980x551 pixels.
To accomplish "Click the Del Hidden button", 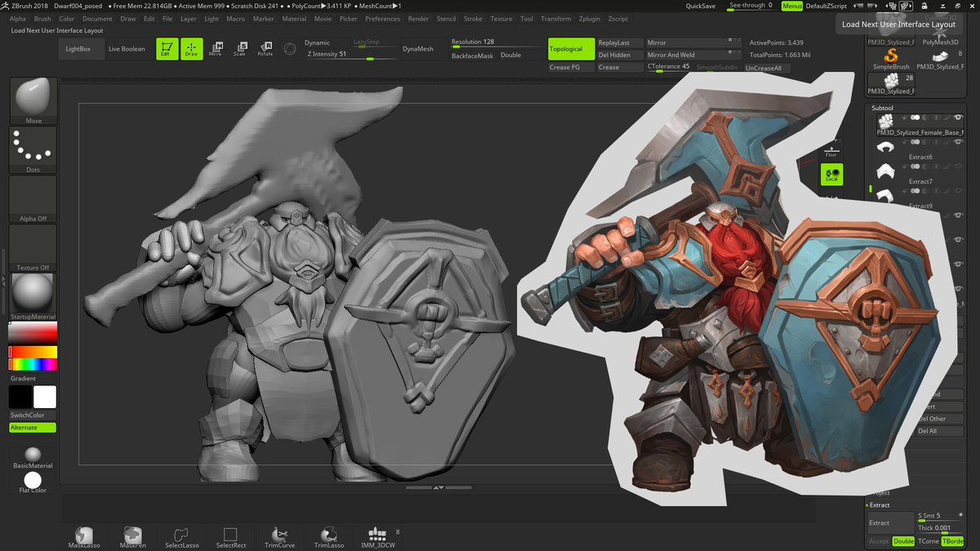I will (620, 55).
